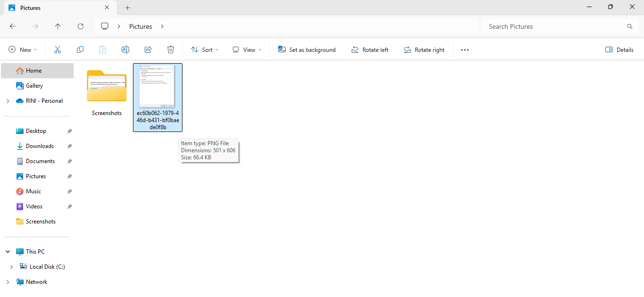This screenshot has width=644, height=297.
Task: Click the Delete trash icon
Action: pyautogui.click(x=171, y=49)
